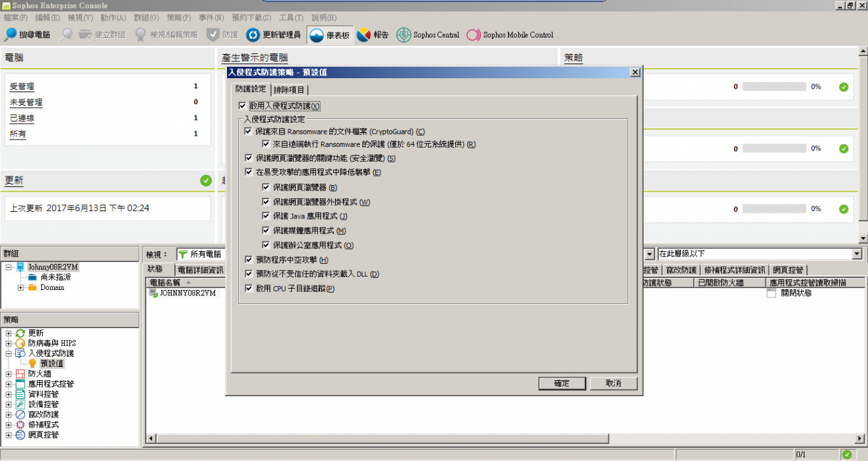Viewport: 868px width, 461px height.
Task: Open the 檢視 menu
Action: [x=80, y=17]
